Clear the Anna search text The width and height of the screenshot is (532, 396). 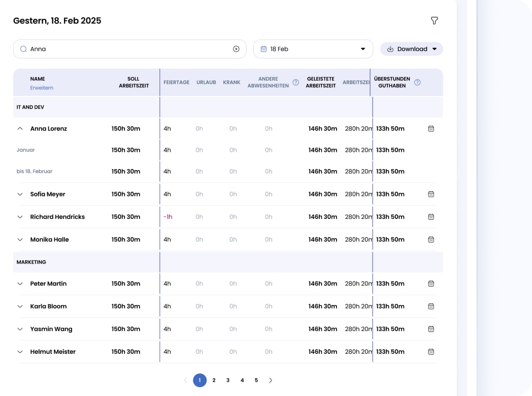(x=236, y=49)
